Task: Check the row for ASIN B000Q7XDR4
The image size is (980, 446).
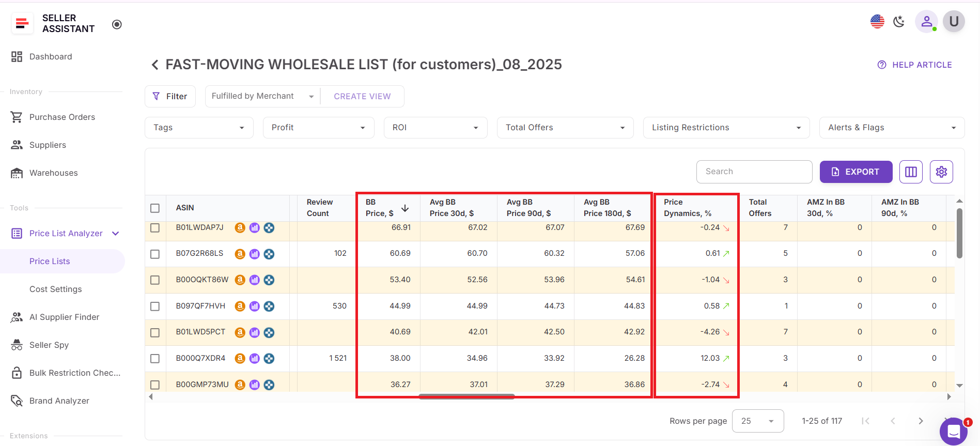Action: click(x=155, y=359)
